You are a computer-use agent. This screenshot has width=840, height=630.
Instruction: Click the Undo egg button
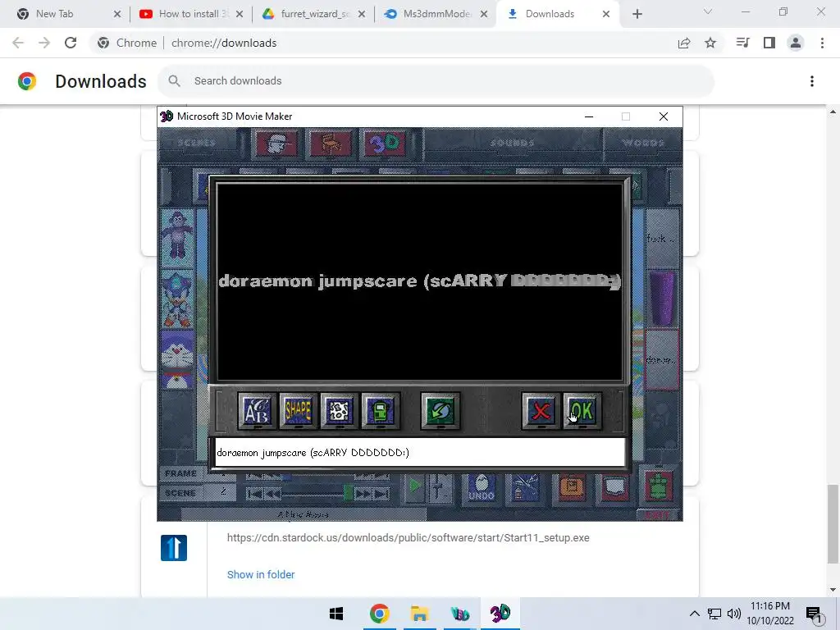pyautogui.click(x=481, y=487)
